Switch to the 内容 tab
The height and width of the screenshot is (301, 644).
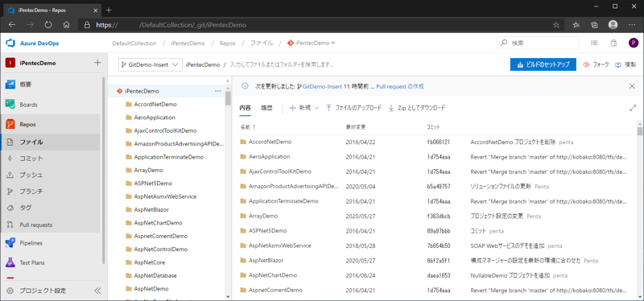click(246, 108)
